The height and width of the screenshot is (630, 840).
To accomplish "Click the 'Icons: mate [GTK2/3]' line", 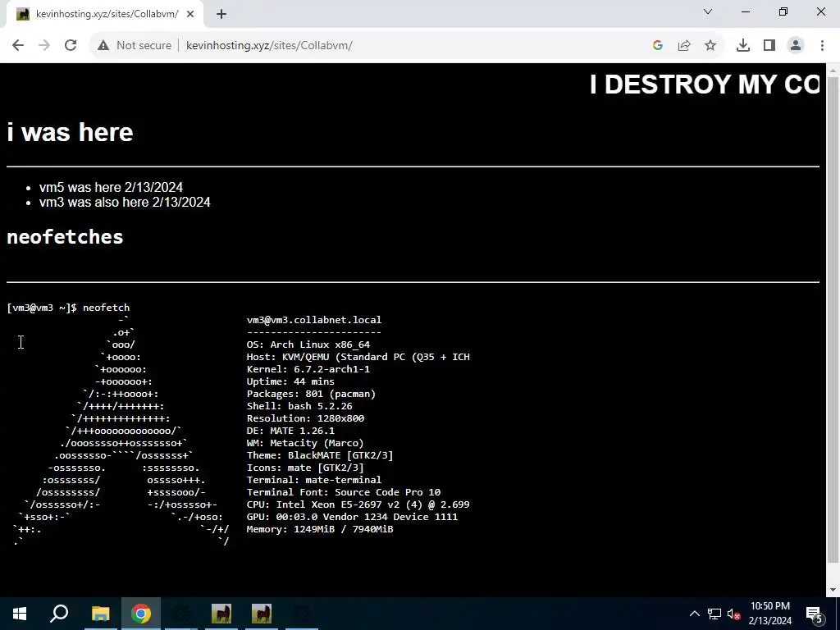I will click(x=305, y=468).
